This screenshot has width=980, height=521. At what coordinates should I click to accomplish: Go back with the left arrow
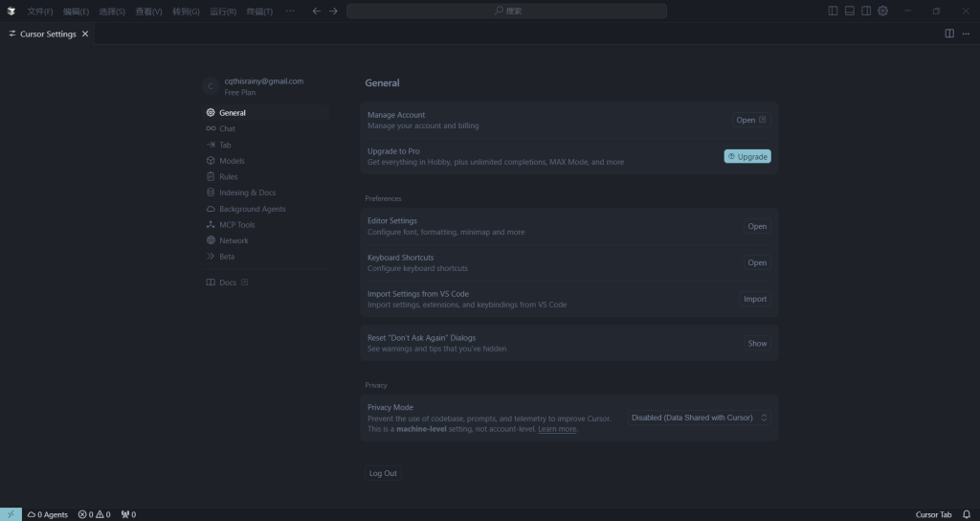coord(317,11)
